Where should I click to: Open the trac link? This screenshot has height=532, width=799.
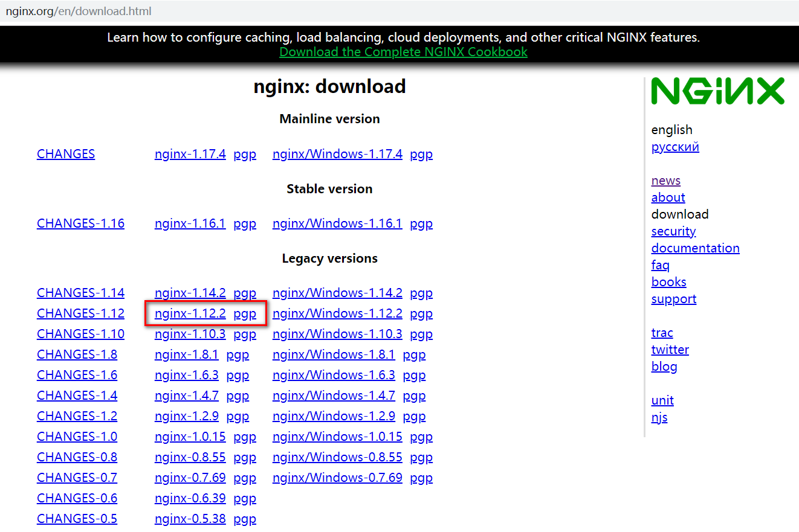coord(662,333)
